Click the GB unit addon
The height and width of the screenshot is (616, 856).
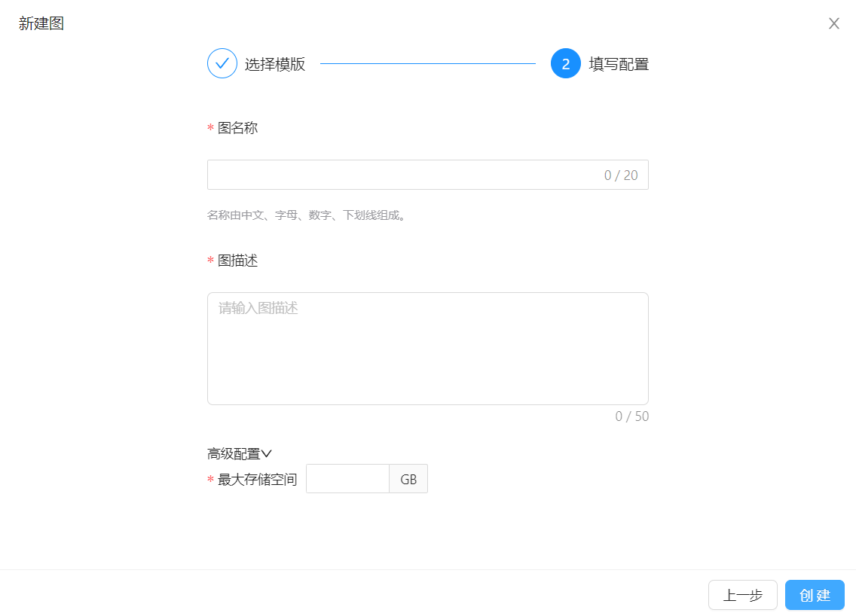(x=408, y=479)
